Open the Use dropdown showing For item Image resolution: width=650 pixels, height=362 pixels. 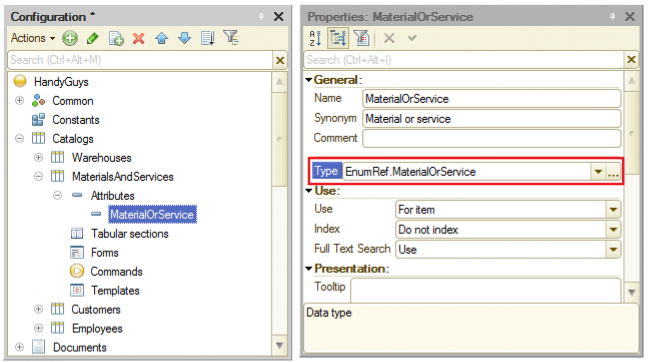[x=614, y=210]
